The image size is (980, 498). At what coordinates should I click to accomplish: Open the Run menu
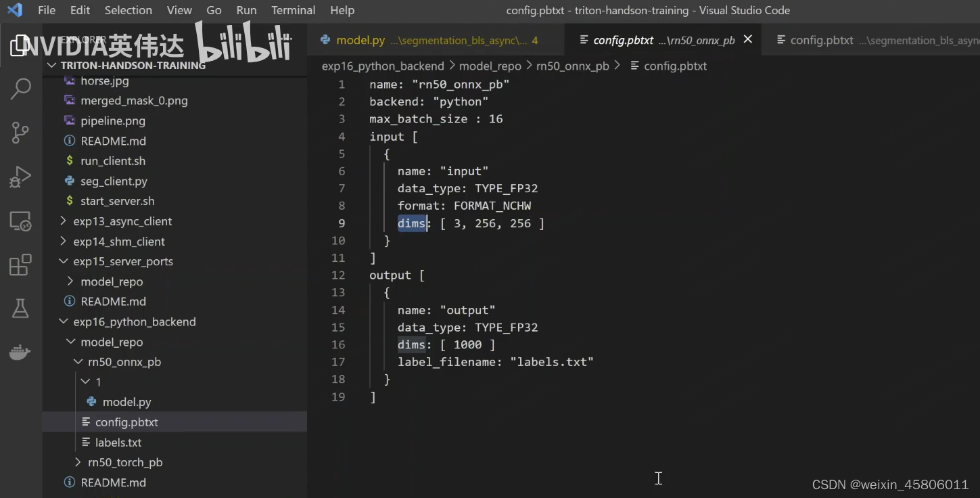(246, 10)
